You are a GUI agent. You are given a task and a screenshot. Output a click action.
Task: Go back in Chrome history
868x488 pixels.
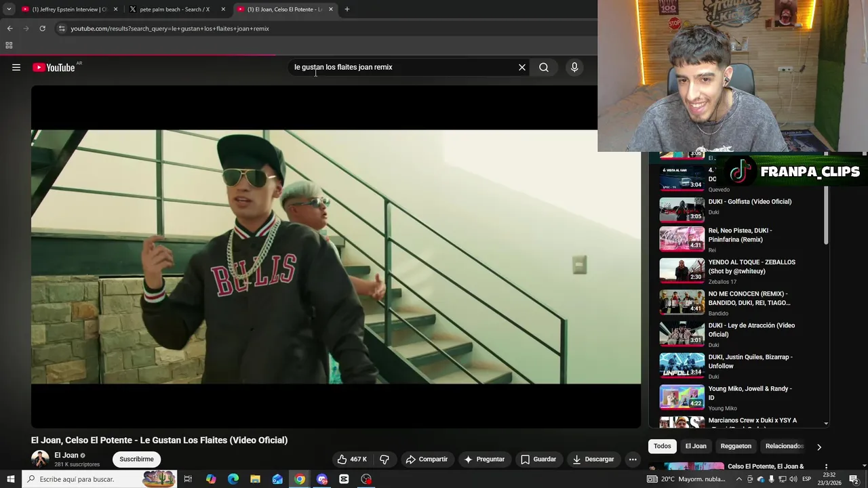(x=9, y=28)
